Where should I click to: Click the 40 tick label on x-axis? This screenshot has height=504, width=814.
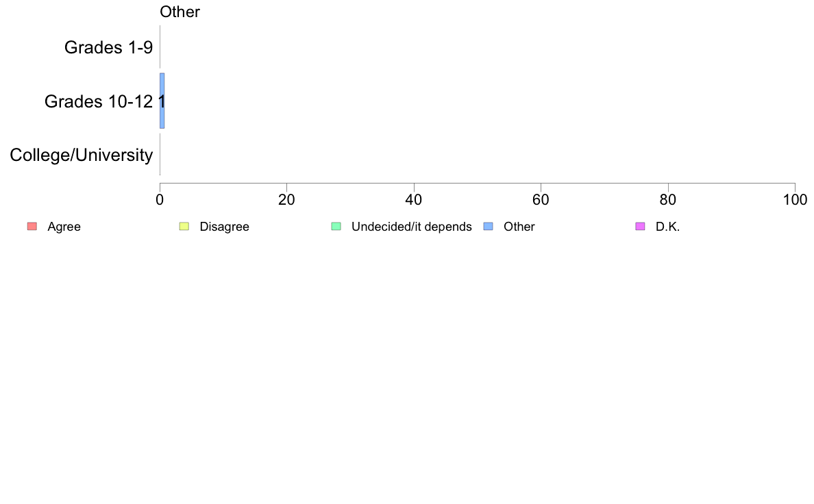(414, 200)
